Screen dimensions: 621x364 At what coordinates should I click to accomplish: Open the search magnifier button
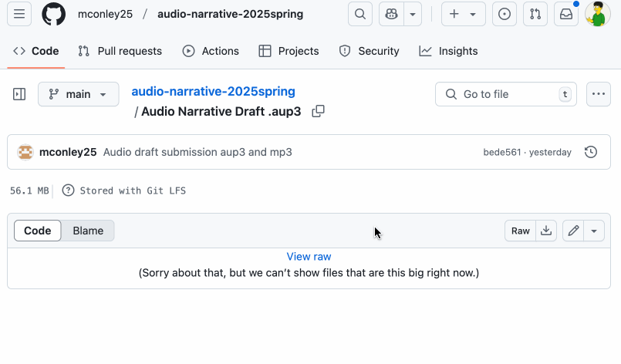(359, 14)
